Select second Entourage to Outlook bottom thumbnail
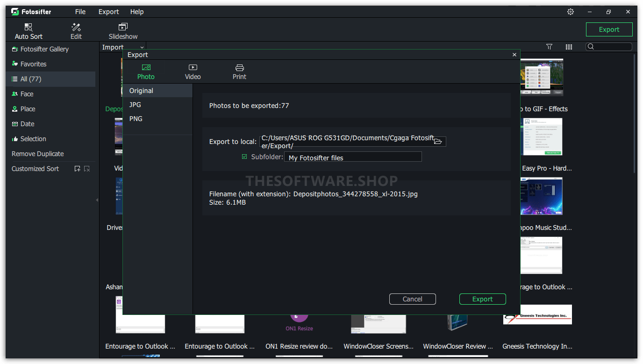Image resolution: width=643 pixels, height=364 pixels. coord(220,324)
